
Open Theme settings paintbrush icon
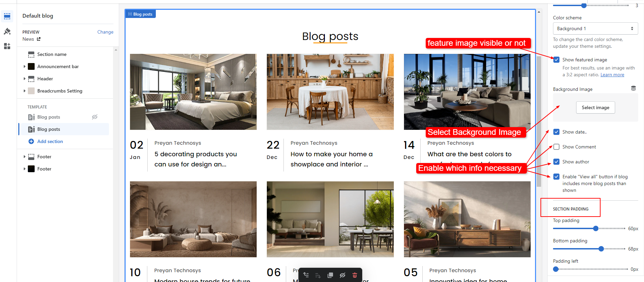(x=7, y=31)
